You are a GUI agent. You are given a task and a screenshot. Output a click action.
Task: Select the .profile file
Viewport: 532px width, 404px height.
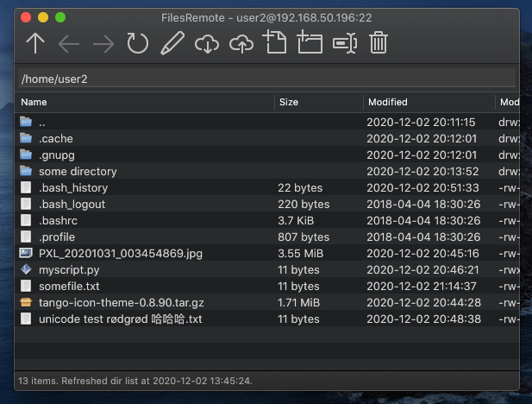pos(267,237)
